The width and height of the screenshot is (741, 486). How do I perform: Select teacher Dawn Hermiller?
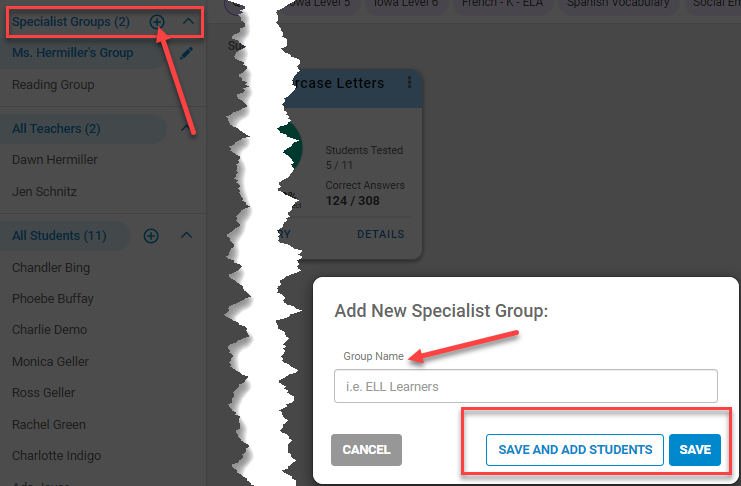[x=55, y=160]
